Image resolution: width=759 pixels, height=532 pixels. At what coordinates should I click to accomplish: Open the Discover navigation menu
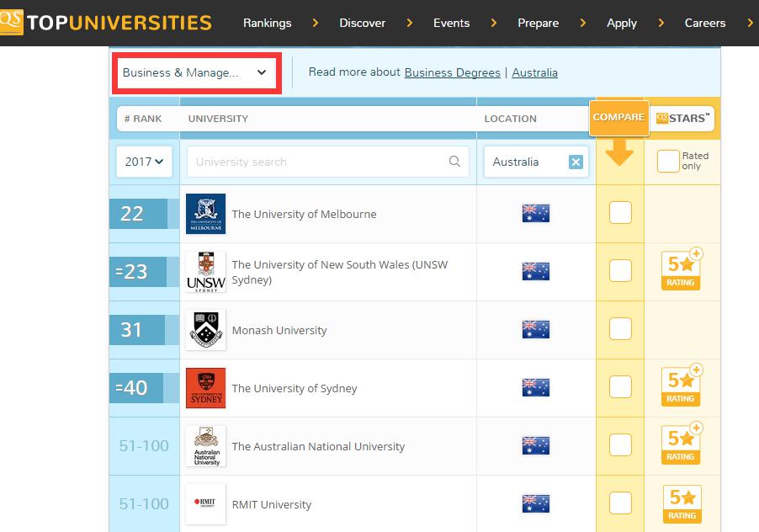pyautogui.click(x=362, y=23)
